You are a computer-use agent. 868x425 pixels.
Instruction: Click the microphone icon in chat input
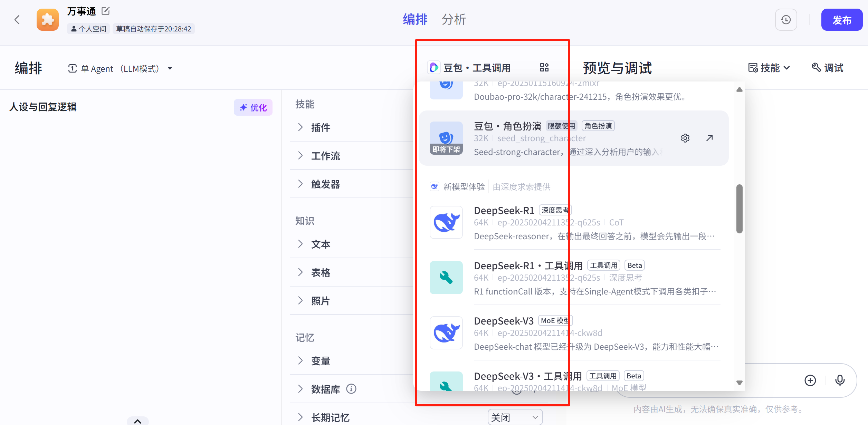pos(840,380)
